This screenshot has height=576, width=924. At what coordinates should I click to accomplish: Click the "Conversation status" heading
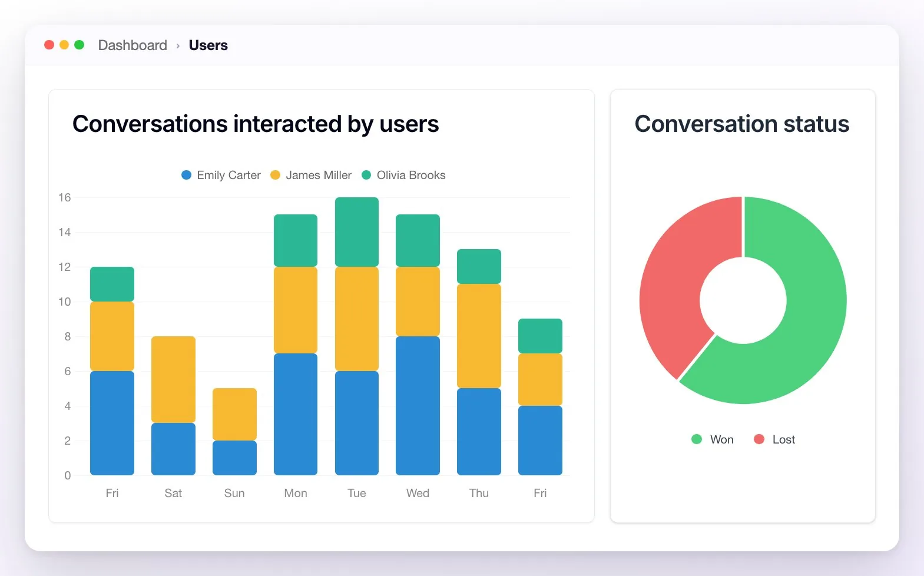[742, 124]
